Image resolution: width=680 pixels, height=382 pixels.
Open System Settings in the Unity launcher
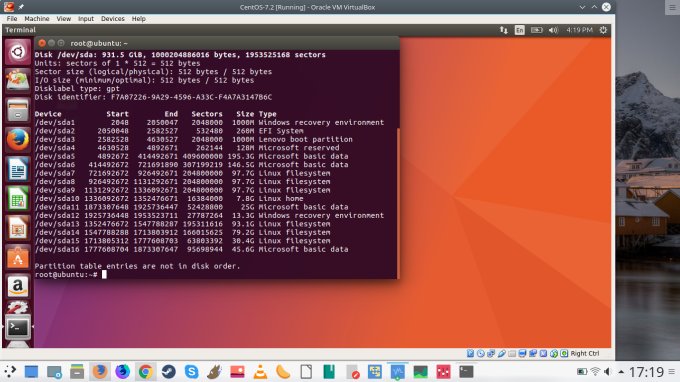coord(18,307)
